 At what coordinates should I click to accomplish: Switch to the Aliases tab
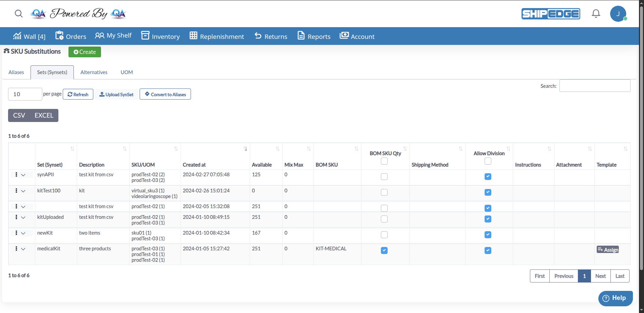(16, 72)
